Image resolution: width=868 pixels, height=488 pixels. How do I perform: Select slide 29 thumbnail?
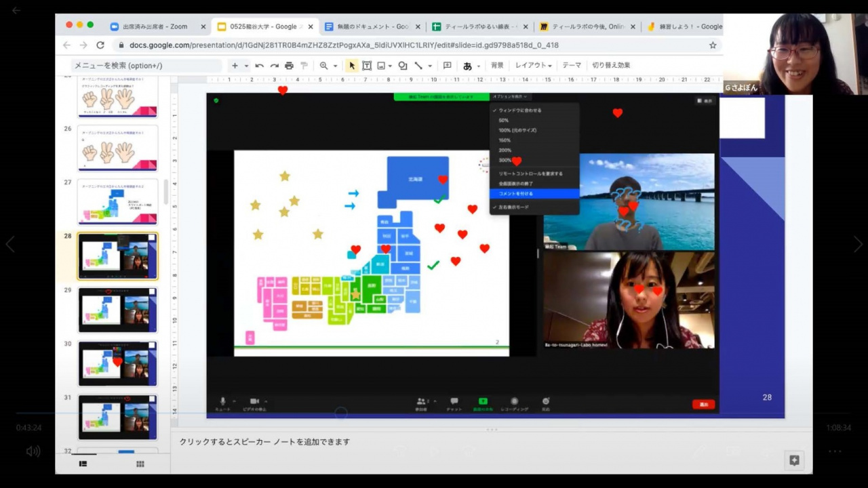(x=117, y=310)
